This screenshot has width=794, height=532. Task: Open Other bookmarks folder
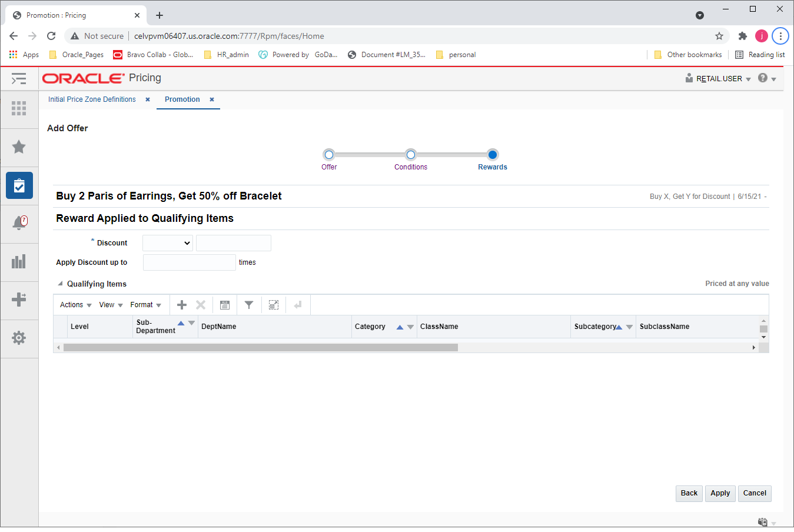[x=688, y=55]
